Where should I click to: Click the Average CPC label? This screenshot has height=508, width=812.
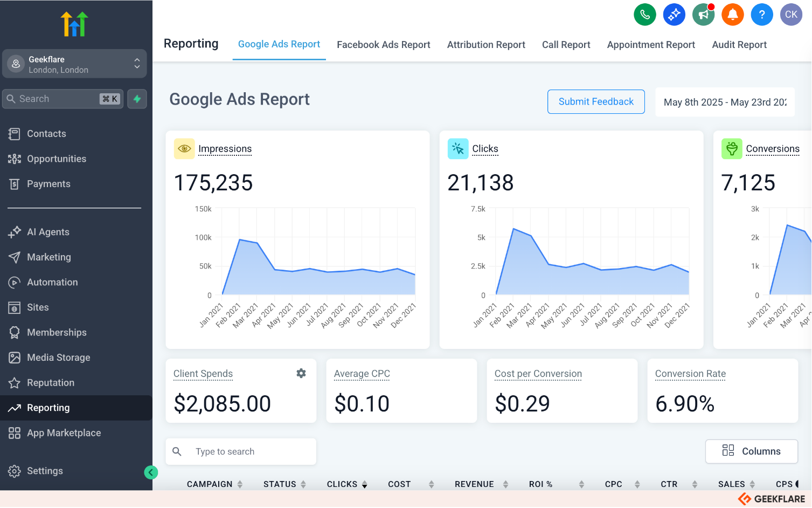362,374
